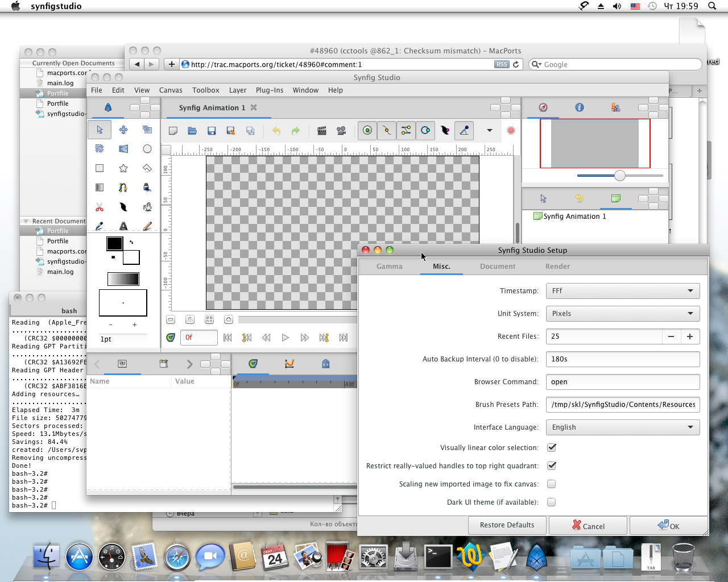
Task: Click the Render clapperboard icon
Action: (322, 131)
